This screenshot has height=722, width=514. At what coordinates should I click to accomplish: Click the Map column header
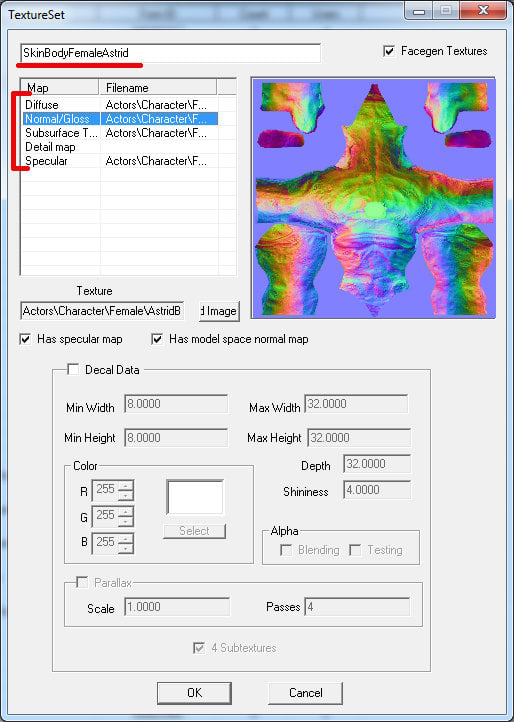click(x=60, y=87)
